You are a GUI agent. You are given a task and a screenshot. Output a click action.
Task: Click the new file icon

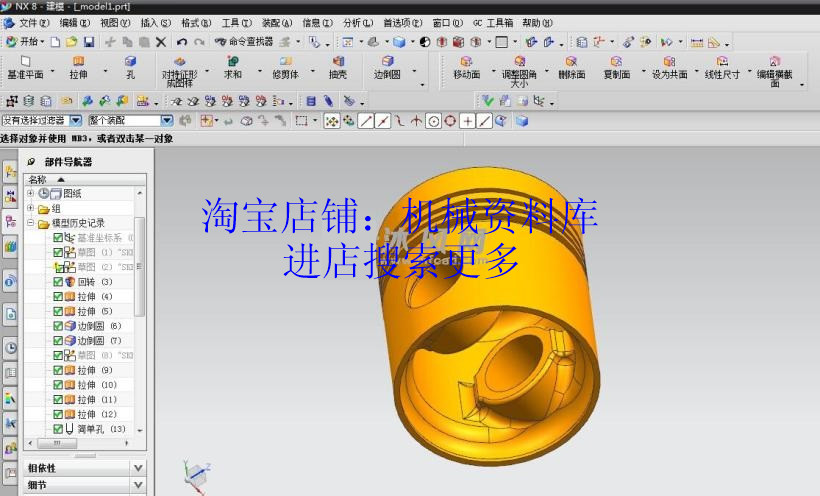click(55, 42)
